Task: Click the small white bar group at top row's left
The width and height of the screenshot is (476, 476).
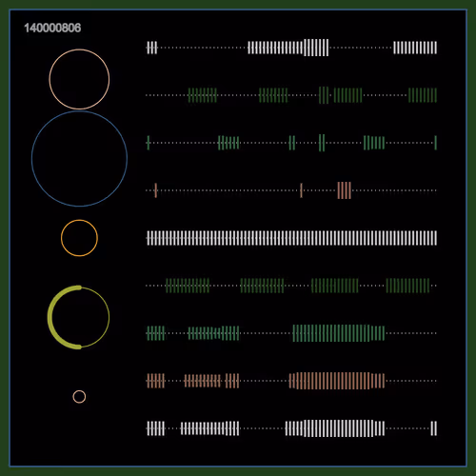Action: click(x=151, y=48)
